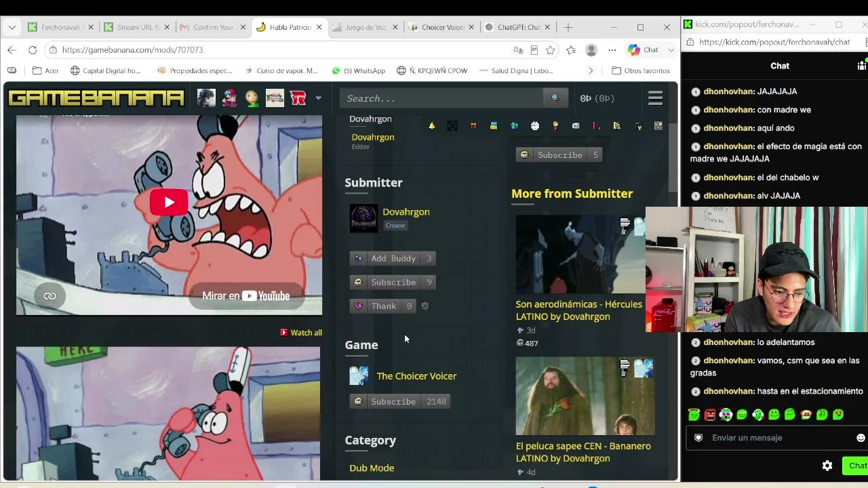
Task: Add this page to favorites star
Action: [551, 50]
